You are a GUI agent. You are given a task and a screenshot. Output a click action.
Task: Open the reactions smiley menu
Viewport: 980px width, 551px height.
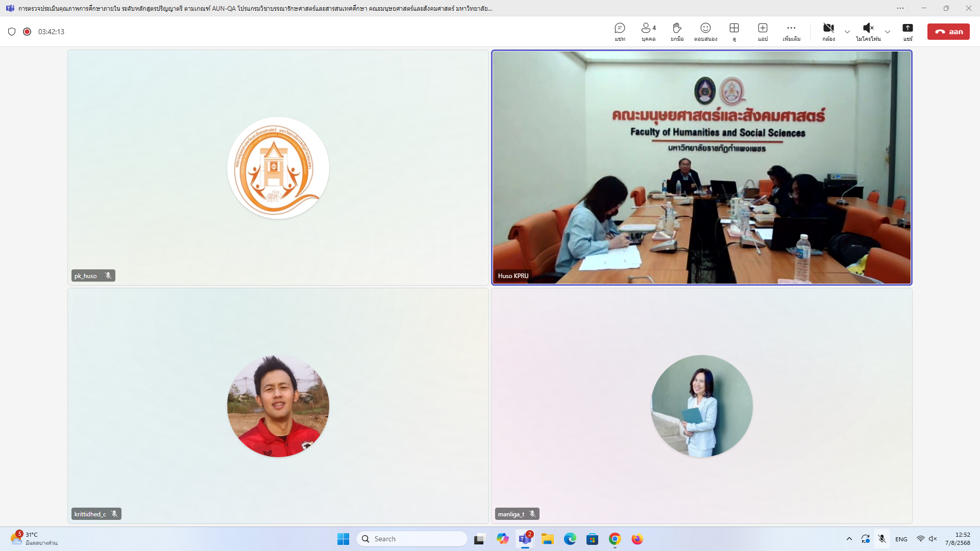(705, 31)
